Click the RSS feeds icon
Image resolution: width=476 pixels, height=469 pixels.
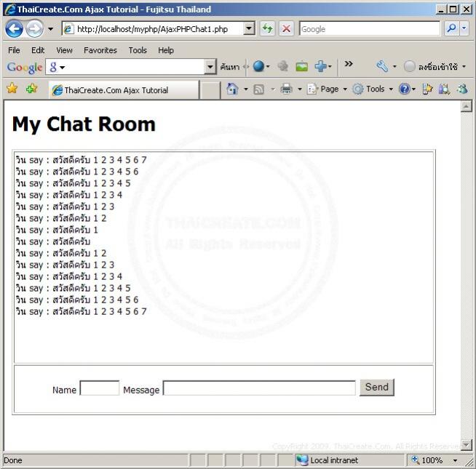tap(258, 89)
